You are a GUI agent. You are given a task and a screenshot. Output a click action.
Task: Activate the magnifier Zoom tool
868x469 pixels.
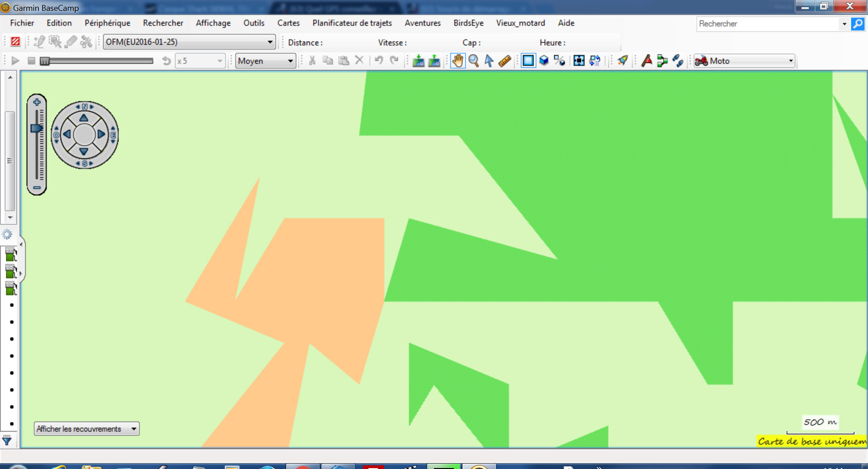[473, 61]
